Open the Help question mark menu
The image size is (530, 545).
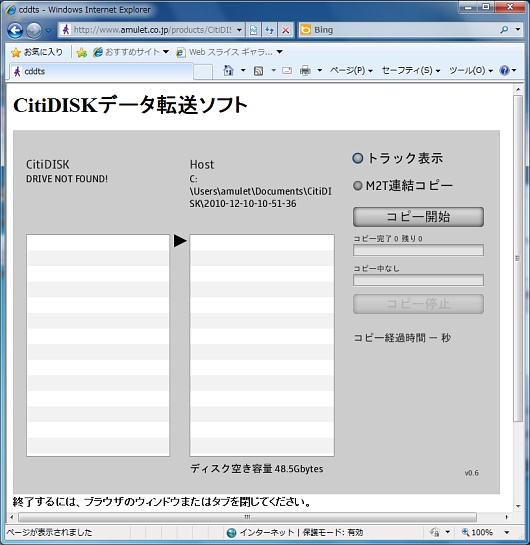click(507, 71)
